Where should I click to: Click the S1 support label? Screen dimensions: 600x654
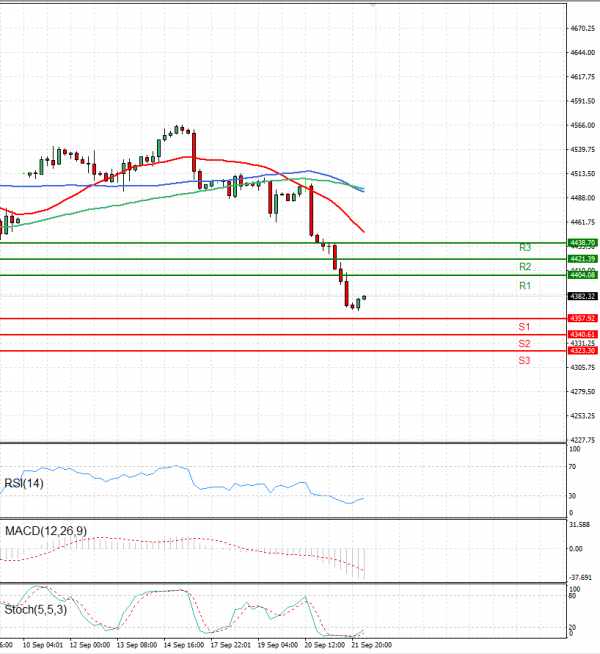524,327
